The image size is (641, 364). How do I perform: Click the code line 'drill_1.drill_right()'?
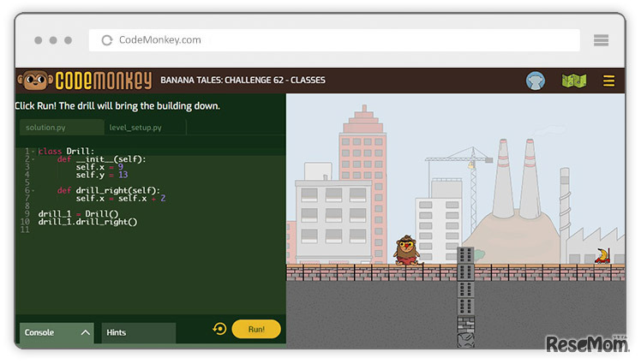88,222
